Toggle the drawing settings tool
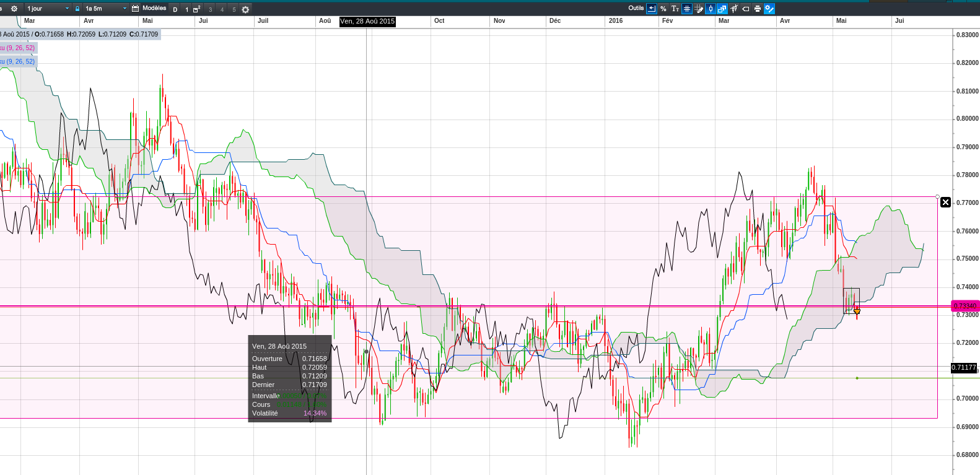This screenshot has height=475, width=980. (x=769, y=9)
